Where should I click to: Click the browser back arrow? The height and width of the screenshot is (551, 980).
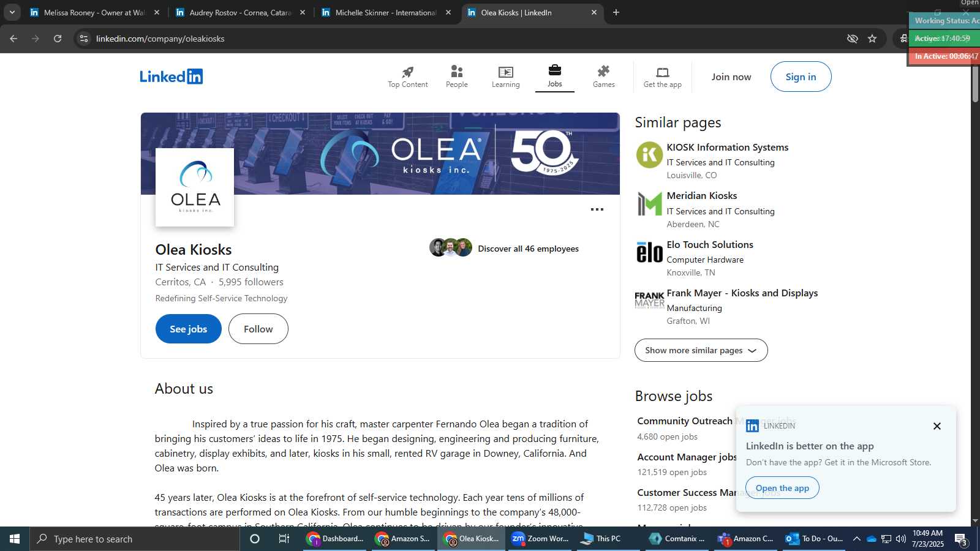tap(13, 39)
